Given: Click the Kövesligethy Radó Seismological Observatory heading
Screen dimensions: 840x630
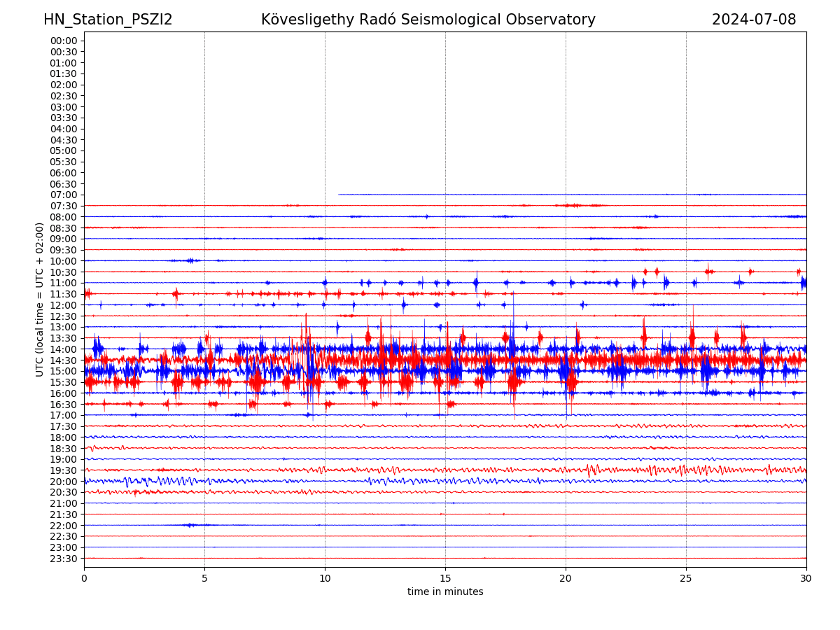Looking at the screenshot, I should [428, 20].
